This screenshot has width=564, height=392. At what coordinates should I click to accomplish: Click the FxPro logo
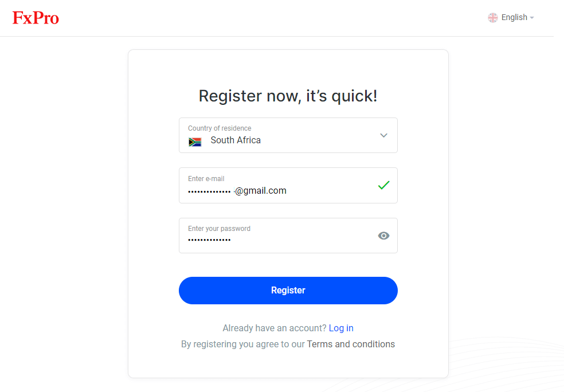click(36, 18)
